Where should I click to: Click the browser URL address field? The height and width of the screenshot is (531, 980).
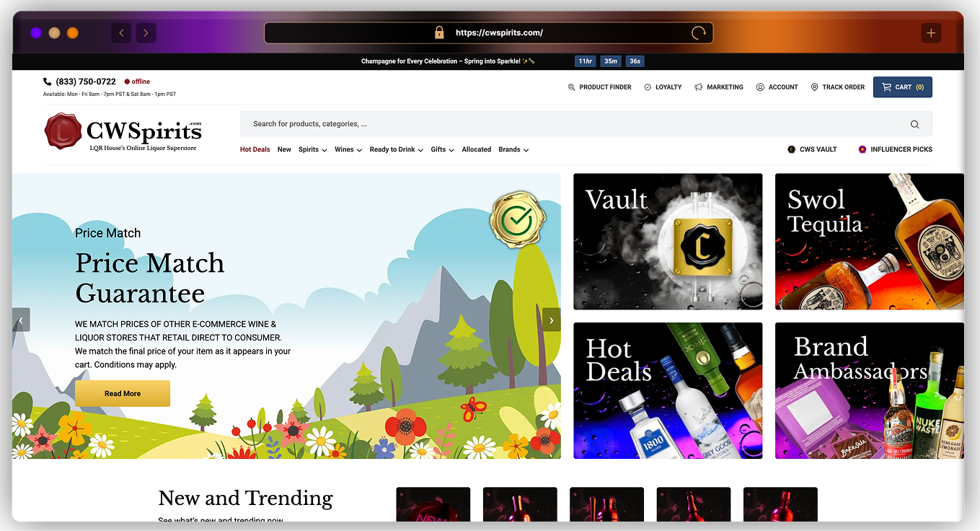tap(489, 32)
